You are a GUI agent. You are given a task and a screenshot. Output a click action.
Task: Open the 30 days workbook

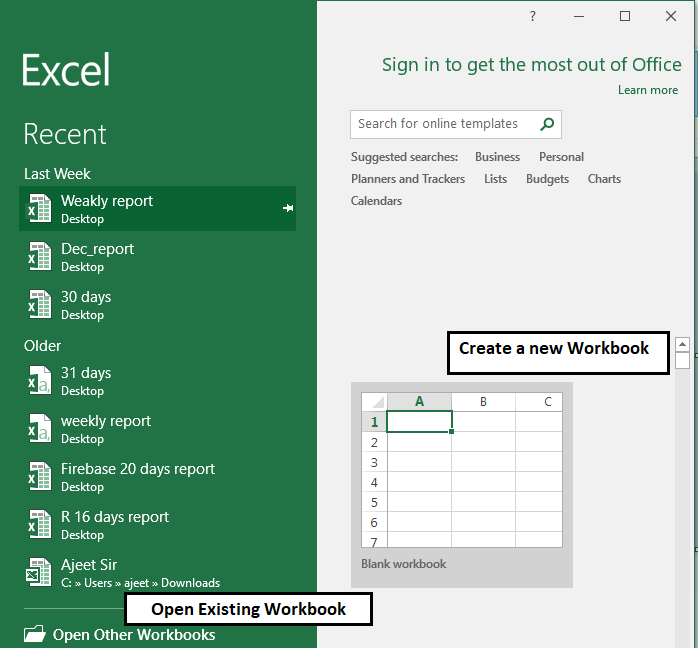pyautogui.click(x=158, y=304)
